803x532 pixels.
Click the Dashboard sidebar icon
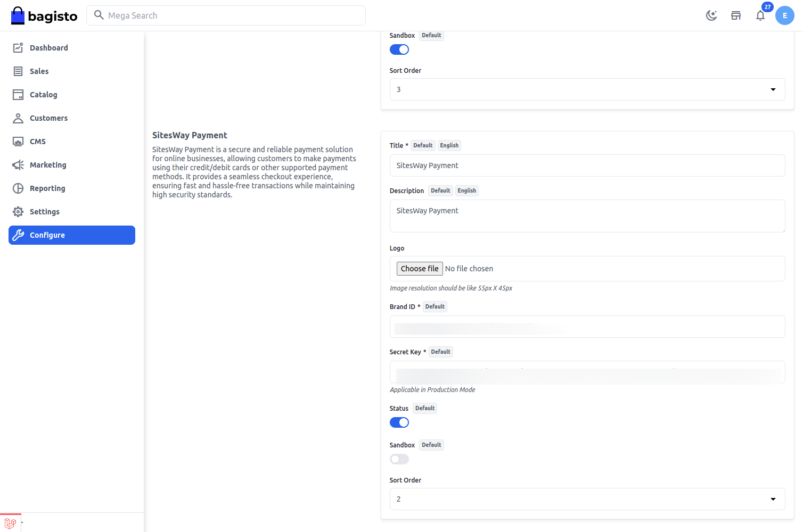pyautogui.click(x=18, y=48)
